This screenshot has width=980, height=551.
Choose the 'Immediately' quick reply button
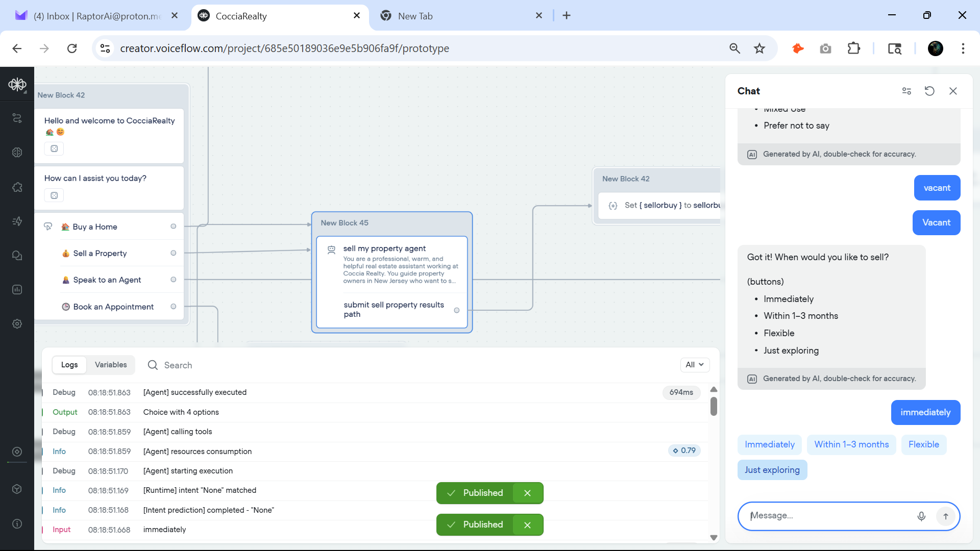click(769, 444)
